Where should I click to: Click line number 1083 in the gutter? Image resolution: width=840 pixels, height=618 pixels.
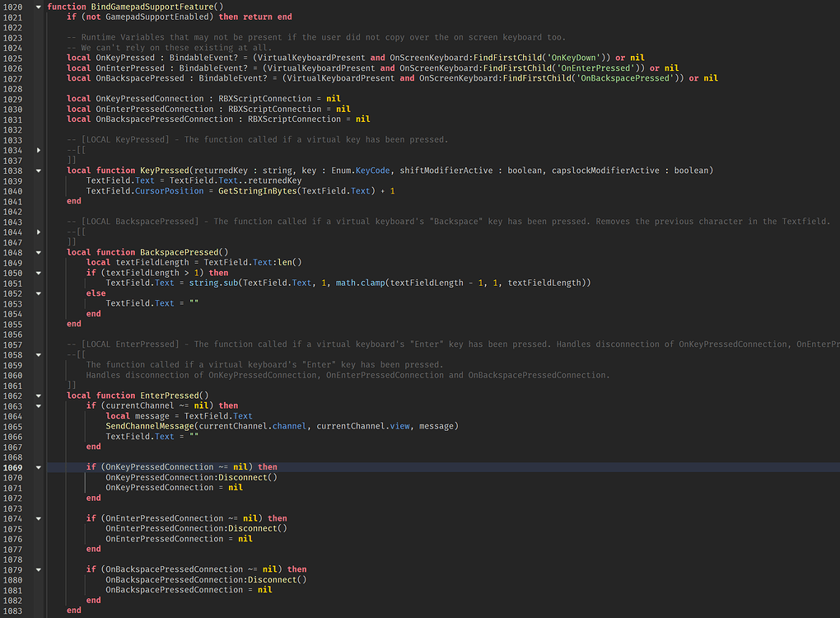(15, 610)
